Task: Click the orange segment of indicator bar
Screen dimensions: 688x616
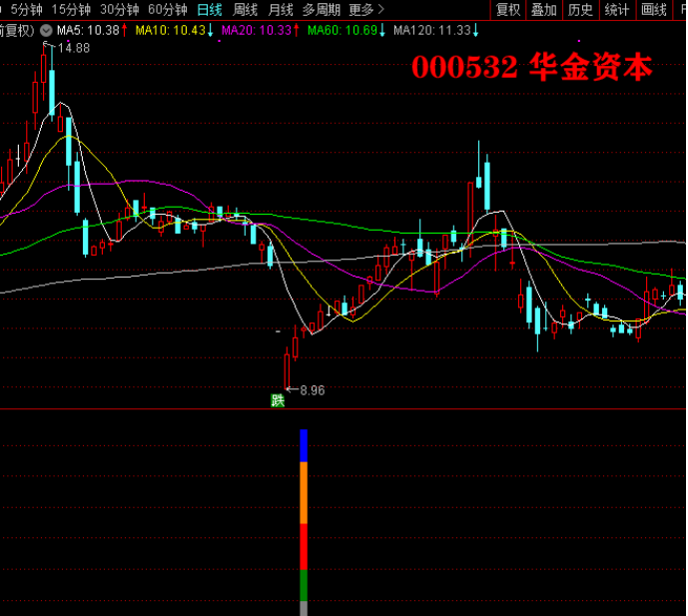Action: 304,493
